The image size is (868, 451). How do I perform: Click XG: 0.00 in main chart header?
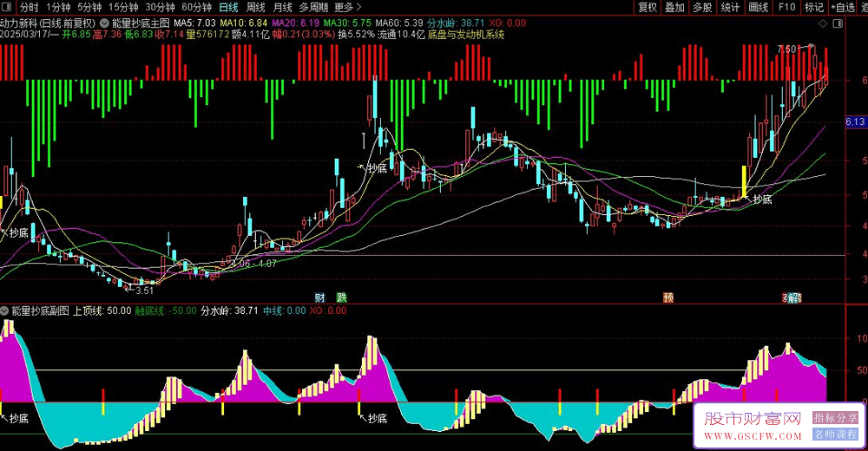[x=507, y=23]
